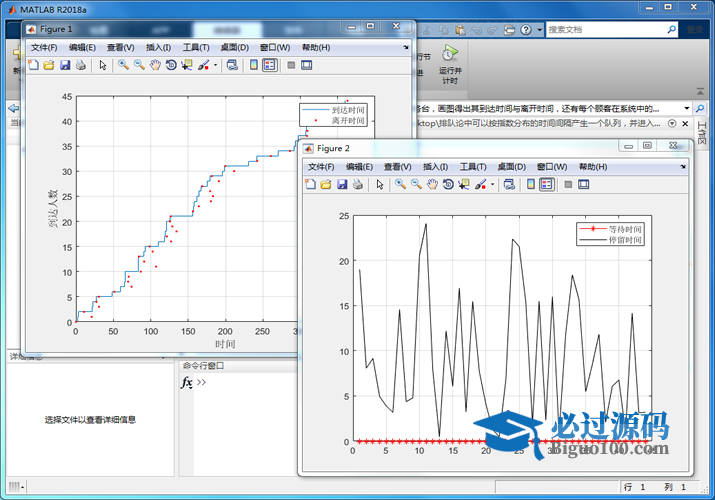Screen dimensions: 715x500
Task: Click the Rotate 3D tool in Figure 1
Action: pos(171,65)
